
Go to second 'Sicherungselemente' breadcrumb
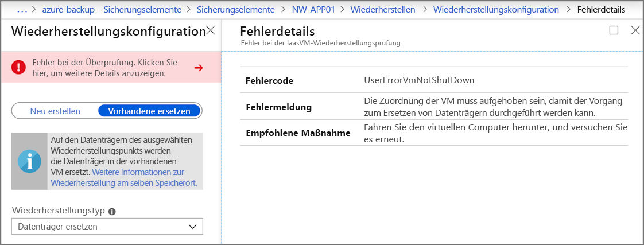pos(236,9)
